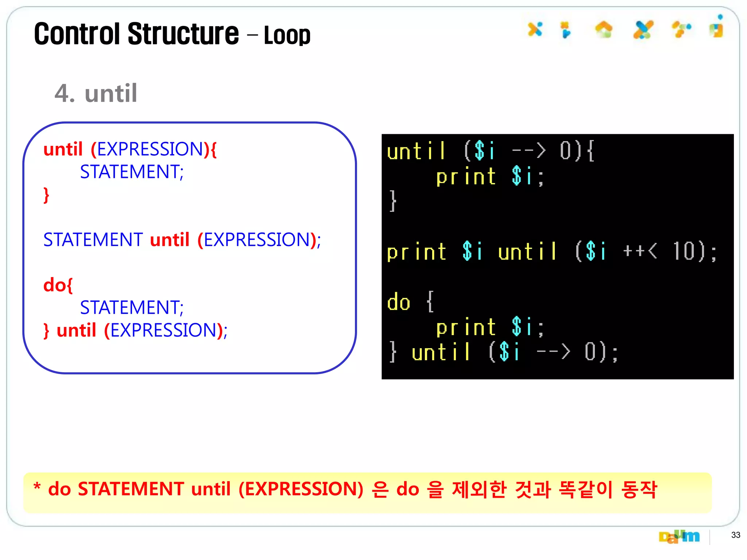Click the Daum logo in footer
The height and width of the screenshot is (560, 747).
[x=679, y=536]
